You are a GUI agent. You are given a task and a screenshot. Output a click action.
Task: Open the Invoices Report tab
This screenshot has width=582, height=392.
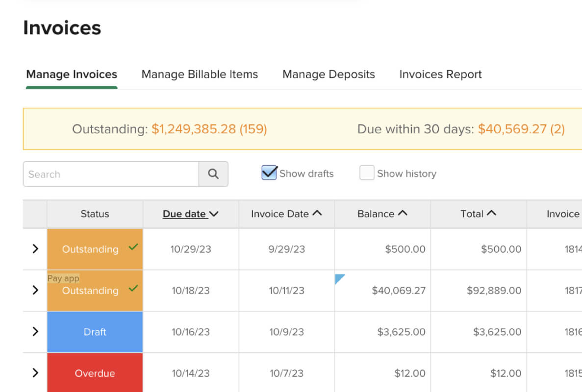[440, 74]
